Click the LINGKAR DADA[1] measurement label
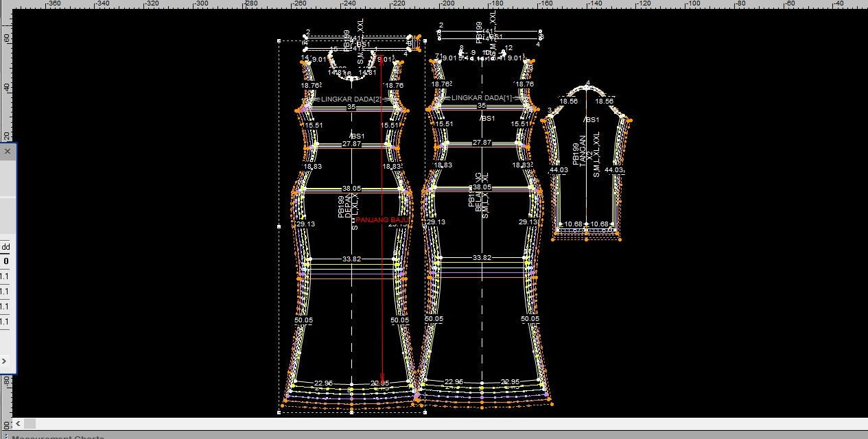Viewport: 868px width, 439px height. pos(482,99)
